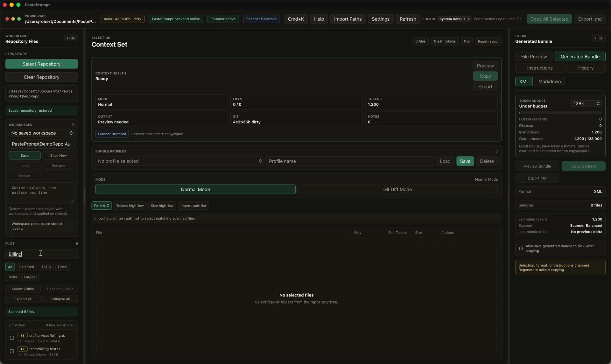Filter files by Docs
This screenshot has width=611, height=364.
62,267
